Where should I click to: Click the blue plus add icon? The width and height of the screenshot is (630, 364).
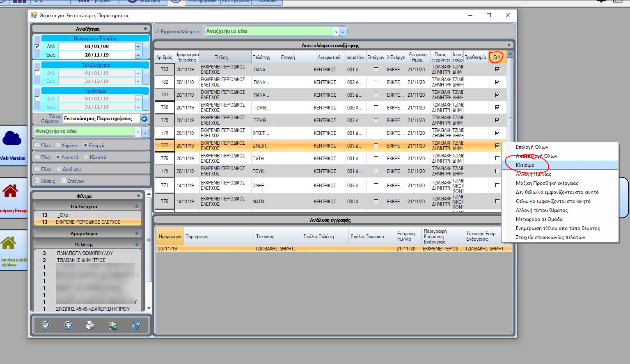point(68,325)
